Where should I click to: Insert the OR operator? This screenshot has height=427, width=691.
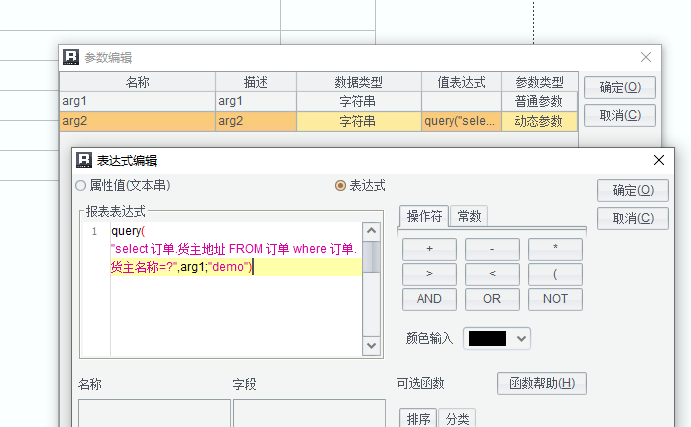point(492,299)
